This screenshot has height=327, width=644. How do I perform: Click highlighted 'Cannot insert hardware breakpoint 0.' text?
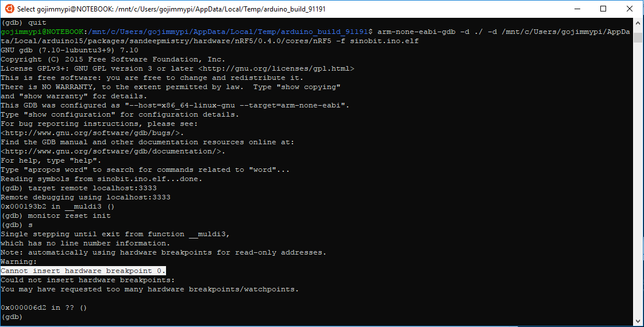[x=83, y=271]
